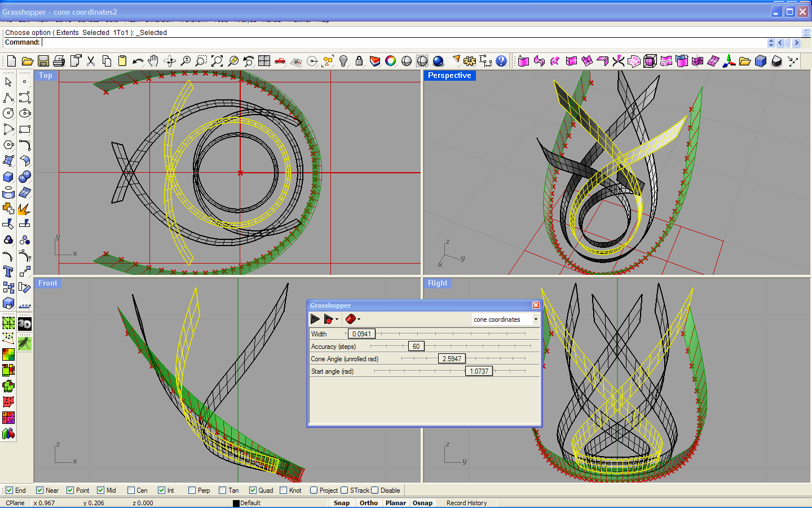The width and height of the screenshot is (812, 508).
Task: Enable the Project osnap checkbox
Action: pos(315,490)
